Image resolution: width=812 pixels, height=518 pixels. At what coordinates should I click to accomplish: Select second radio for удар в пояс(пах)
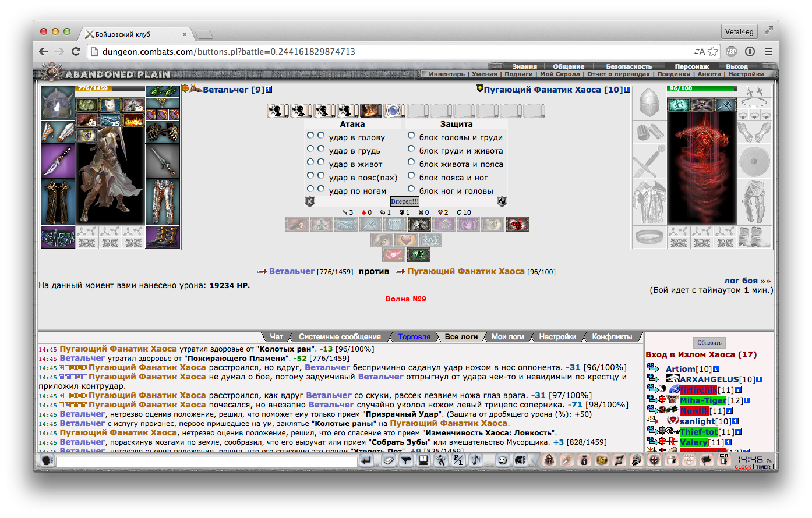click(x=321, y=175)
